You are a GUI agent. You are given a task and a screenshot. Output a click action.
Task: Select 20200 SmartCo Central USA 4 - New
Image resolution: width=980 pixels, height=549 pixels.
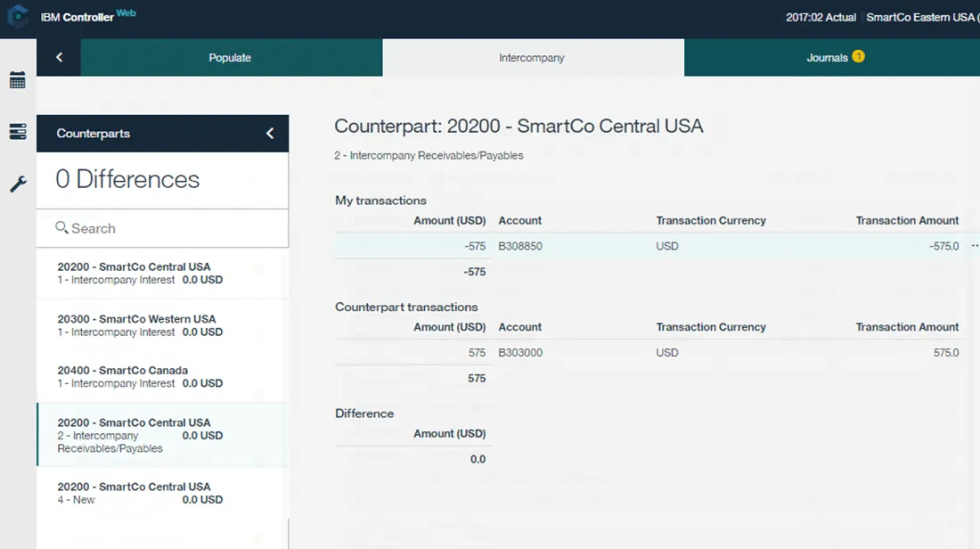(162, 493)
